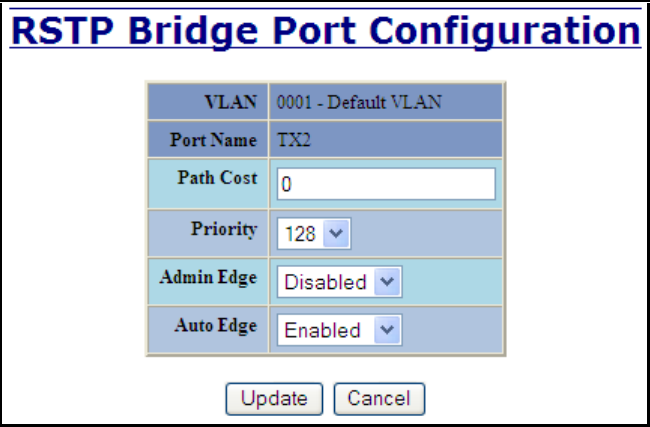Click the Port Name label

coord(216,141)
